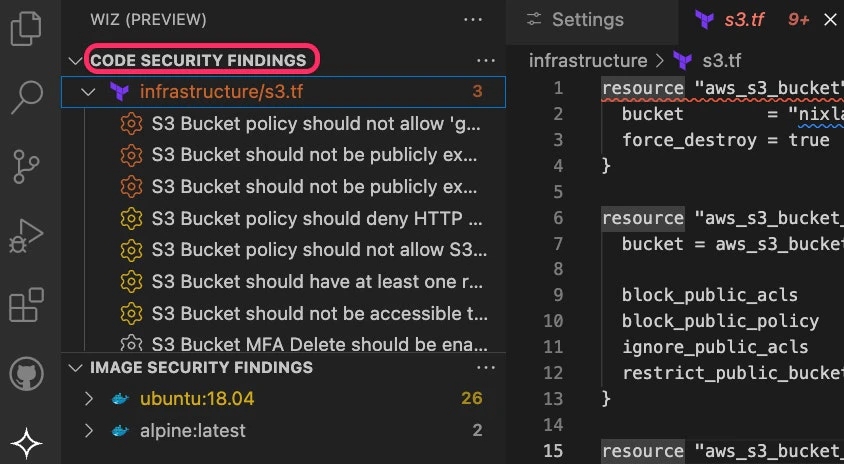Open the GitHub icon in activity bar
The height and width of the screenshot is (464, 844).
(x=26, y=374)
